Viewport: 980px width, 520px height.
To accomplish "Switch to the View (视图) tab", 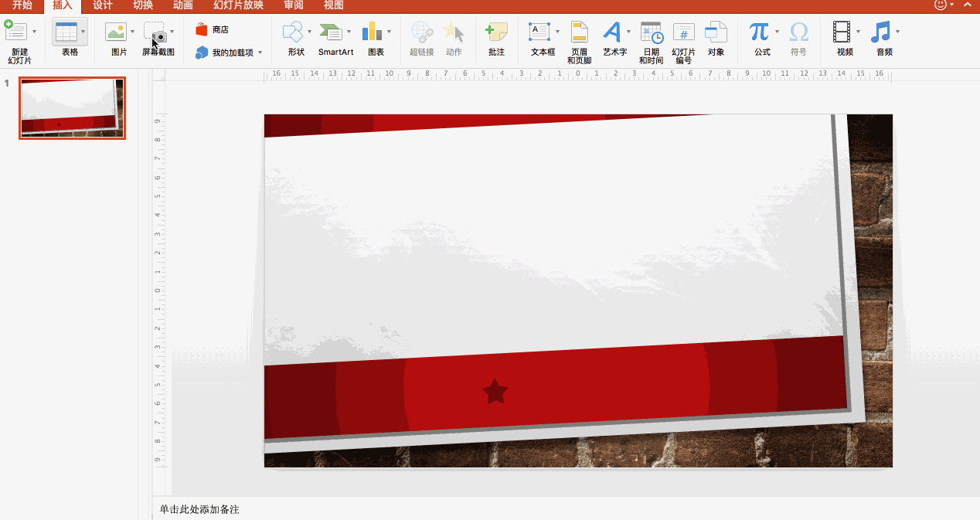I will (334, 5).
